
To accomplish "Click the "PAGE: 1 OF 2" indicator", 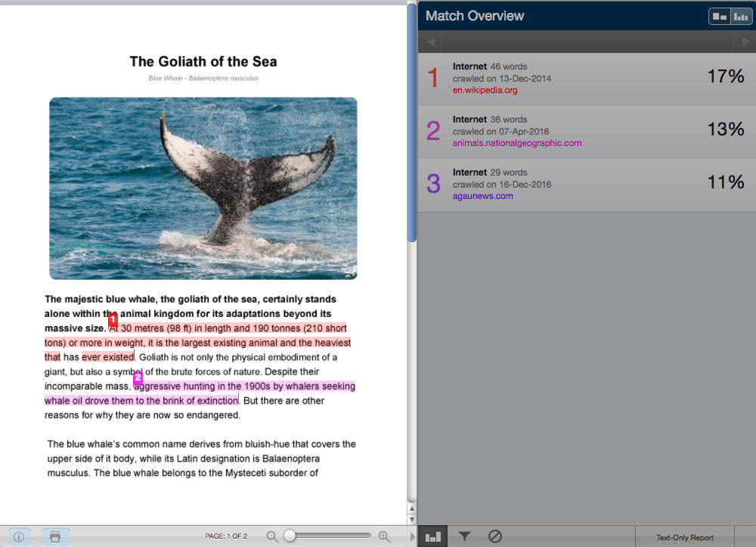I will [226, 536].
